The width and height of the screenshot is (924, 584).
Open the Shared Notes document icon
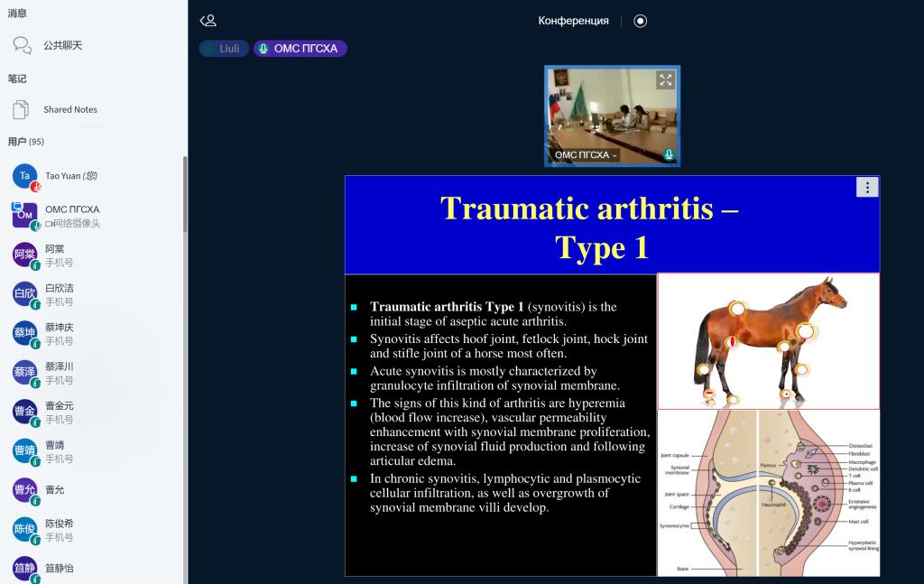coord(21,109)
